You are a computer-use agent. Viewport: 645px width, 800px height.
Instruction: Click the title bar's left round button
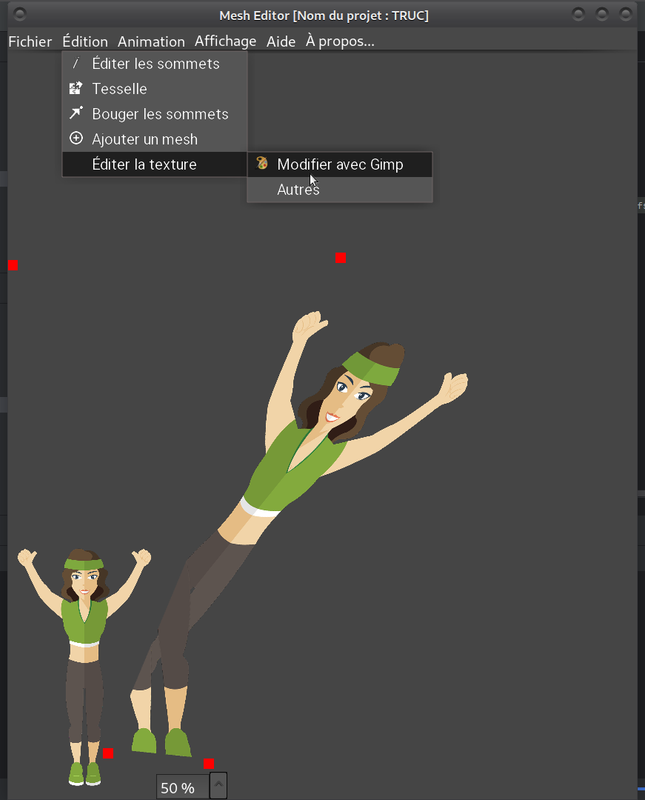pyautogui.click(x=20, y=14)
